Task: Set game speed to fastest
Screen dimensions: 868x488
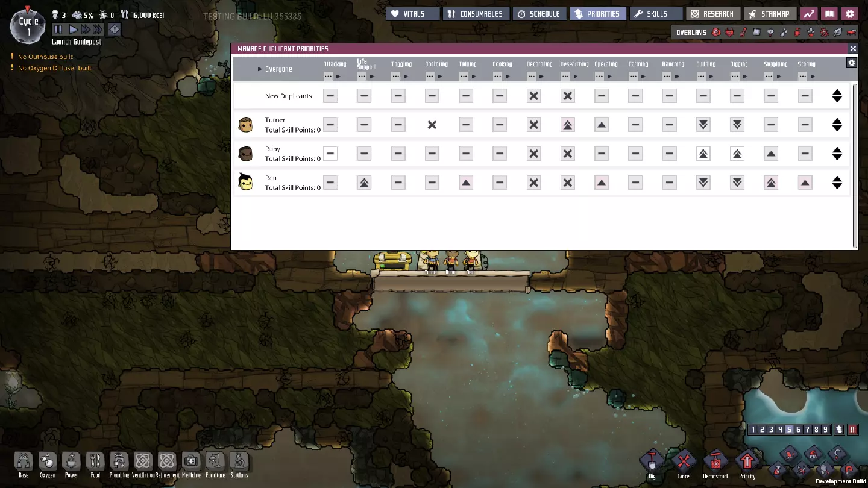Action: click(98, 29)
